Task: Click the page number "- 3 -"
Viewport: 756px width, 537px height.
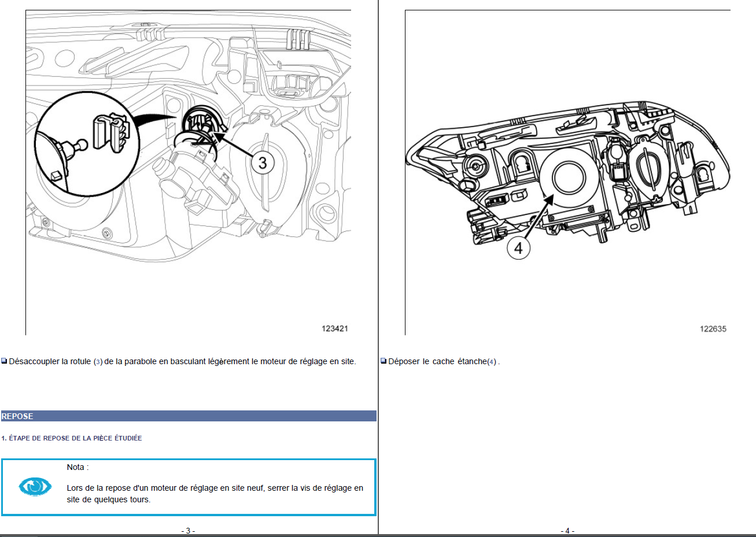Action: (x=188, y=531)
